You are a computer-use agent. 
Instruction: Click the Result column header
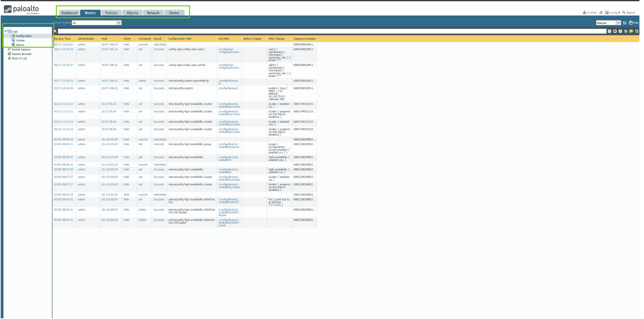coord(160,39)
